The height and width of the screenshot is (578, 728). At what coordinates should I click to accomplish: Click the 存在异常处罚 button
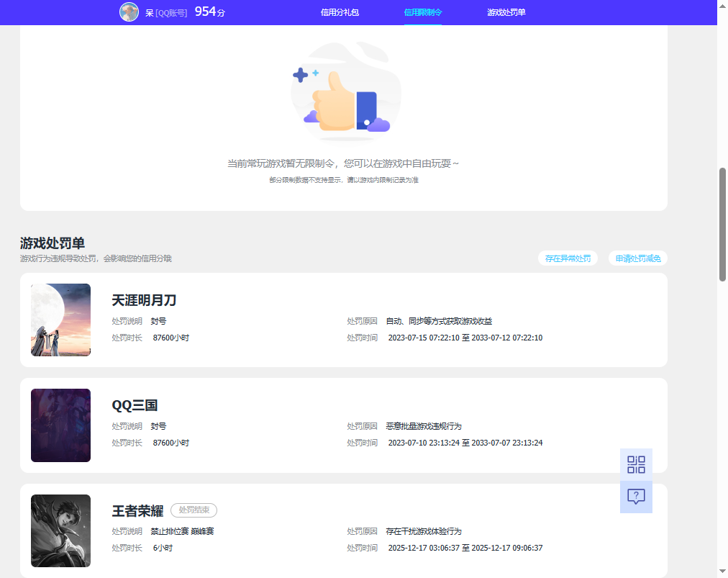pyautogui.click(x=568, y=258)
